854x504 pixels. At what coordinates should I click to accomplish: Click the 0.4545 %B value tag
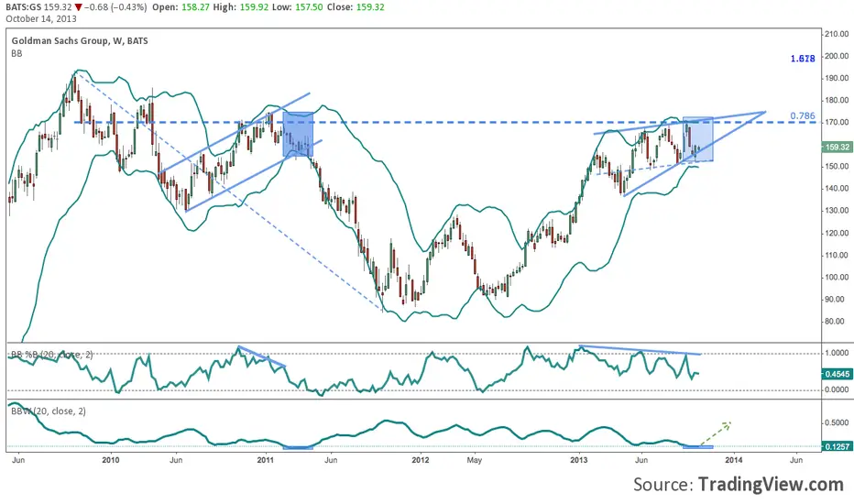click(x=838, y=374)
